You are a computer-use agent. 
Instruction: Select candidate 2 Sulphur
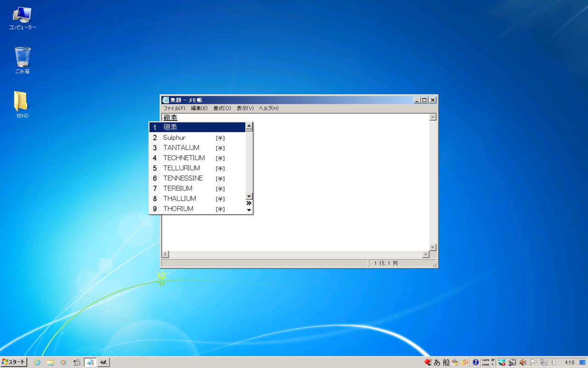(x=197, y=138)
